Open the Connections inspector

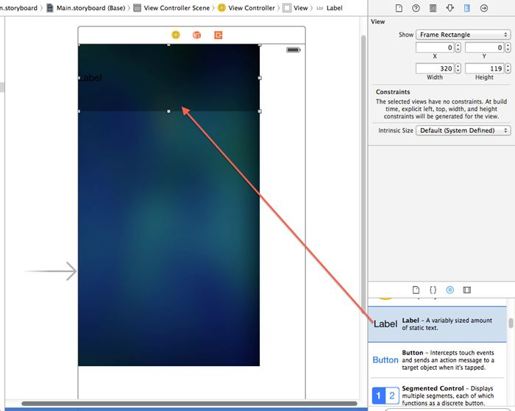click(x=484, y=8)
